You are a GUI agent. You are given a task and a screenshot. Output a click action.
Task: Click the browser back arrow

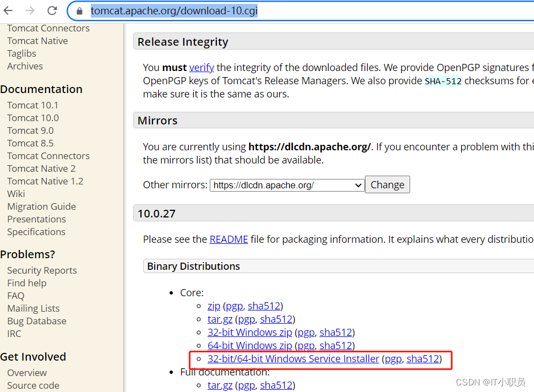point(8,11)
